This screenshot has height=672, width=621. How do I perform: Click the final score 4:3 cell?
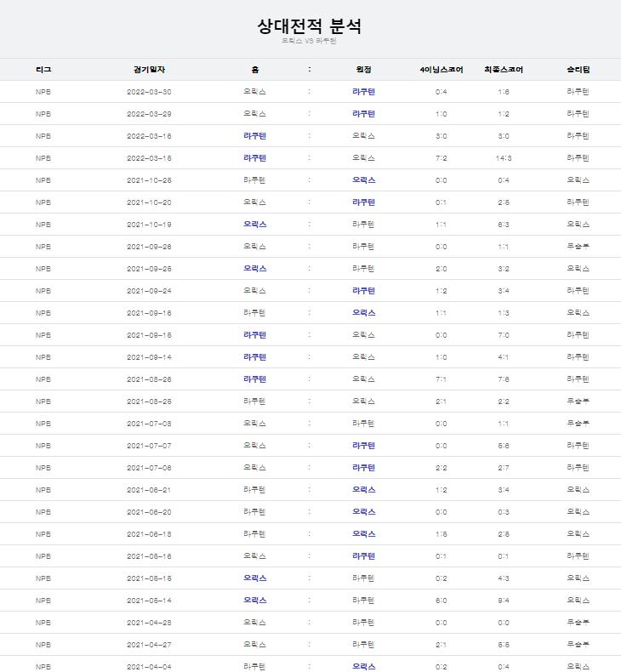504,578
